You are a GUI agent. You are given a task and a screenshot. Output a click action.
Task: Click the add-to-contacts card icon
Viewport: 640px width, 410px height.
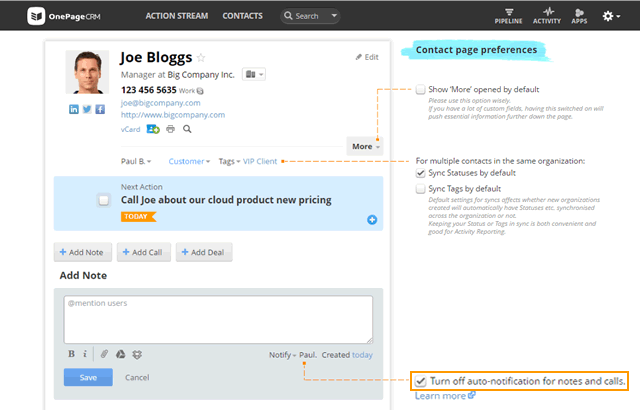[153, 129]
